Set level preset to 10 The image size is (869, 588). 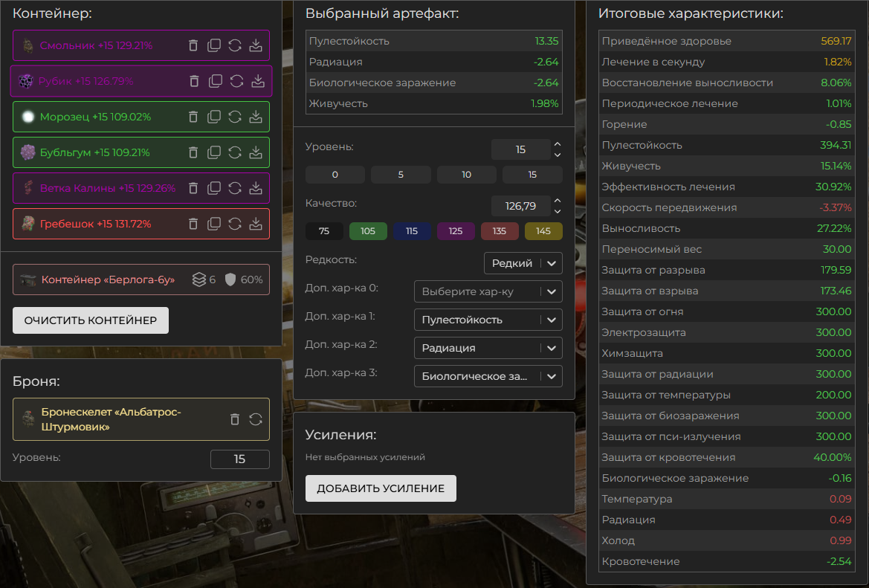point(467,175)
